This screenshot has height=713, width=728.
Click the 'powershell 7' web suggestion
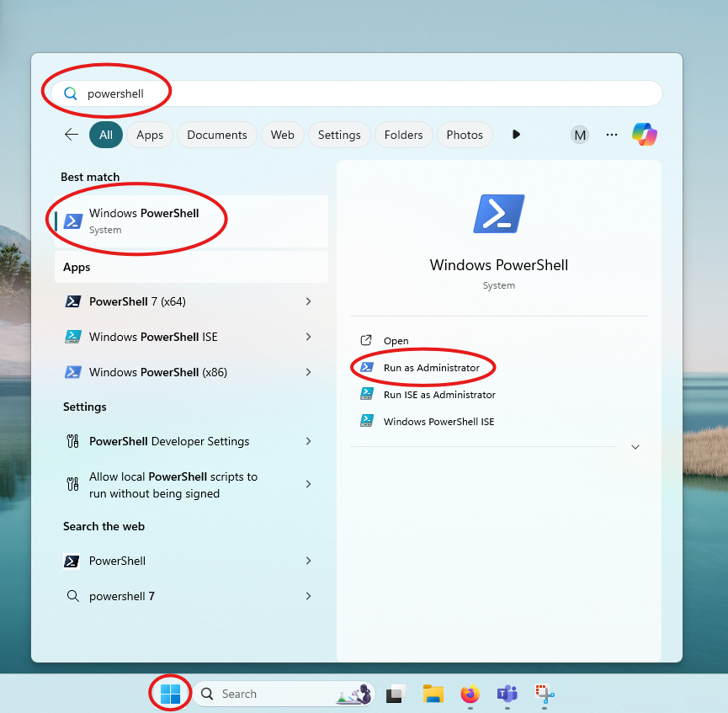pos(191,596)
